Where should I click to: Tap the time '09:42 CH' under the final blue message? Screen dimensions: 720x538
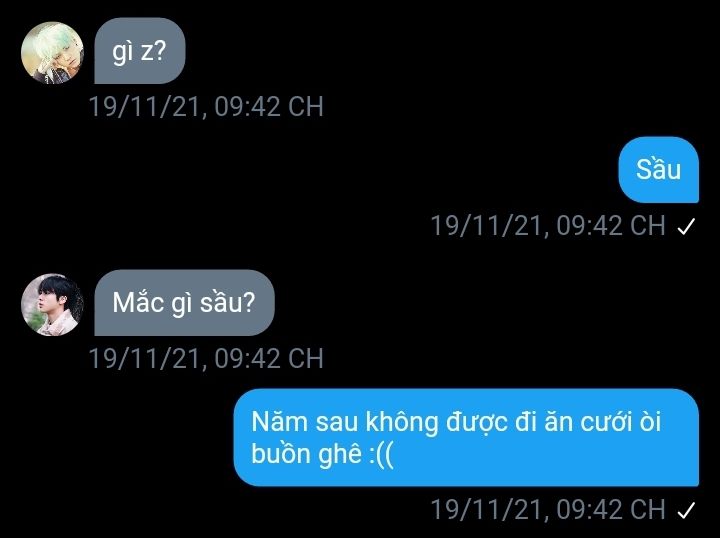tap(611, 510)
